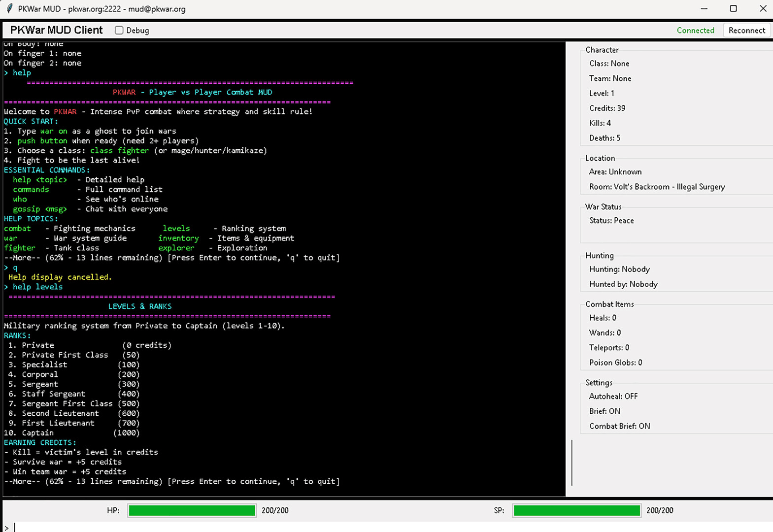Enable the Debug checkbox
This screenshot has height=532, width=773.
(119, 31)
